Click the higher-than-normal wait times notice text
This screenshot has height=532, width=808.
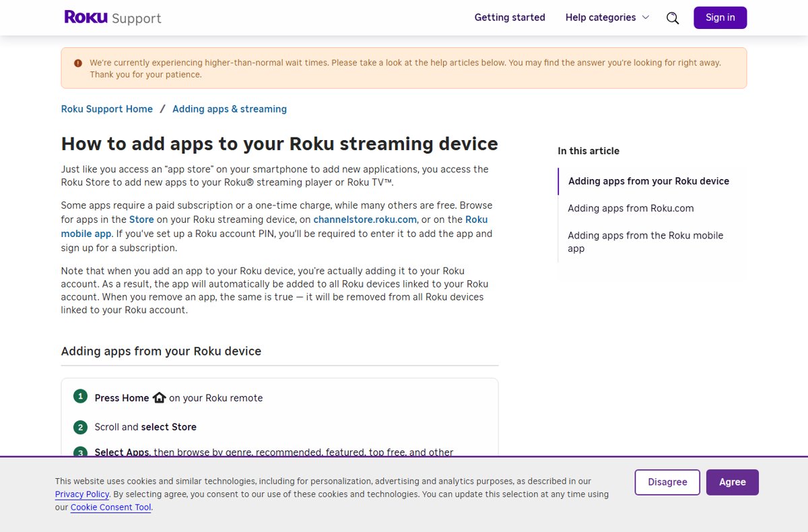coord(405,69)
